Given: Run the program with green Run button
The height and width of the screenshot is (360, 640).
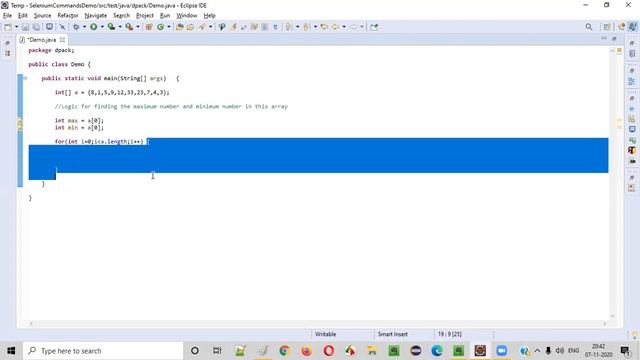Looking at the screenshot, I should pos(94,27).
